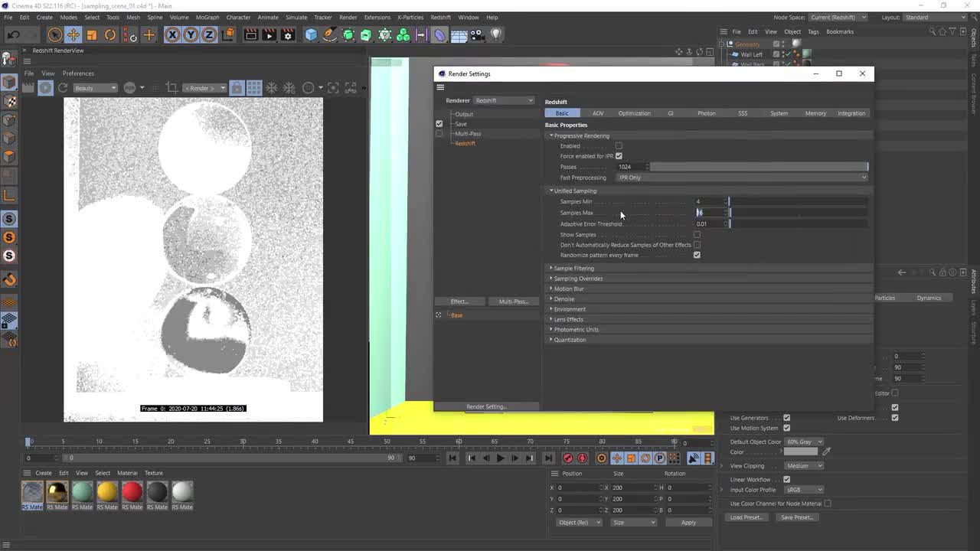Toggle Use Motion System checkbox

786,428
